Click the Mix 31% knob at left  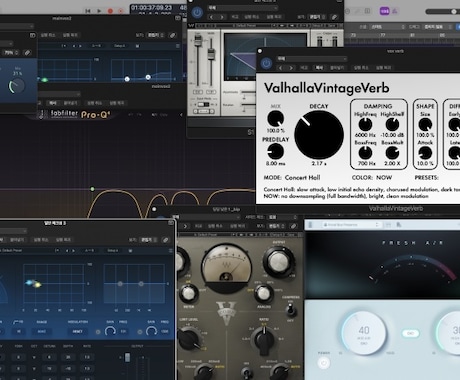click(17, 86)
